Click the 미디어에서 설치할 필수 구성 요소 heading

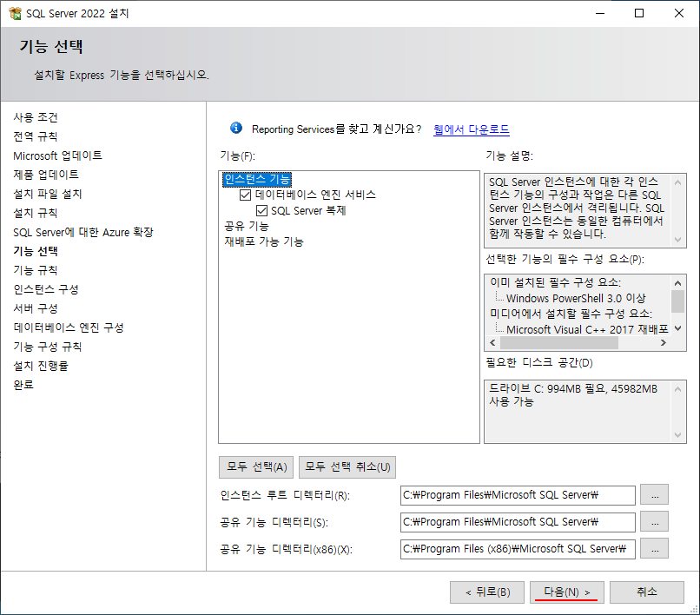(x=571, y=314)
